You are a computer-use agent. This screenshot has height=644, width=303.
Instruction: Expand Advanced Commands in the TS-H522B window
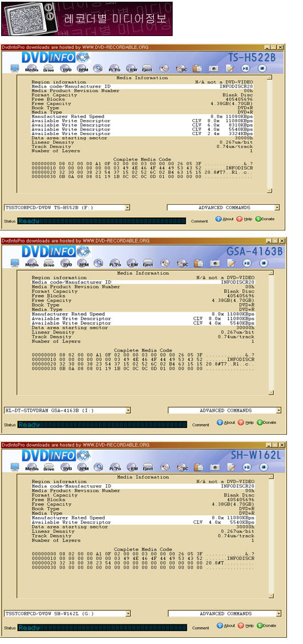(x=277, y=208)
